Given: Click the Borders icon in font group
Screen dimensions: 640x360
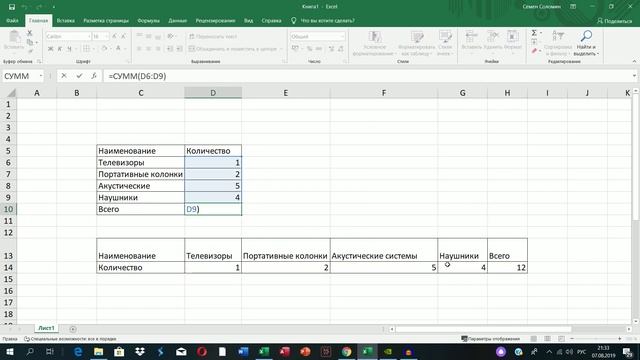Looking at the screenshot, I should click(86, 49).
